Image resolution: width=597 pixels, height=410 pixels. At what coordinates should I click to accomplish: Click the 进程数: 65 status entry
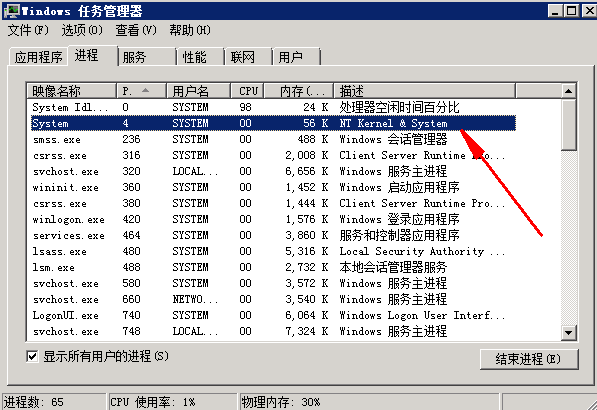click(54, 402)
